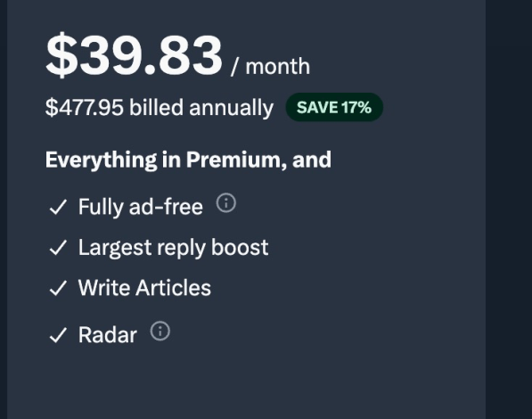Click the 'billed annually' words
Screen dimensions: 532x419
pyautogui.click(x=201, y=108)
